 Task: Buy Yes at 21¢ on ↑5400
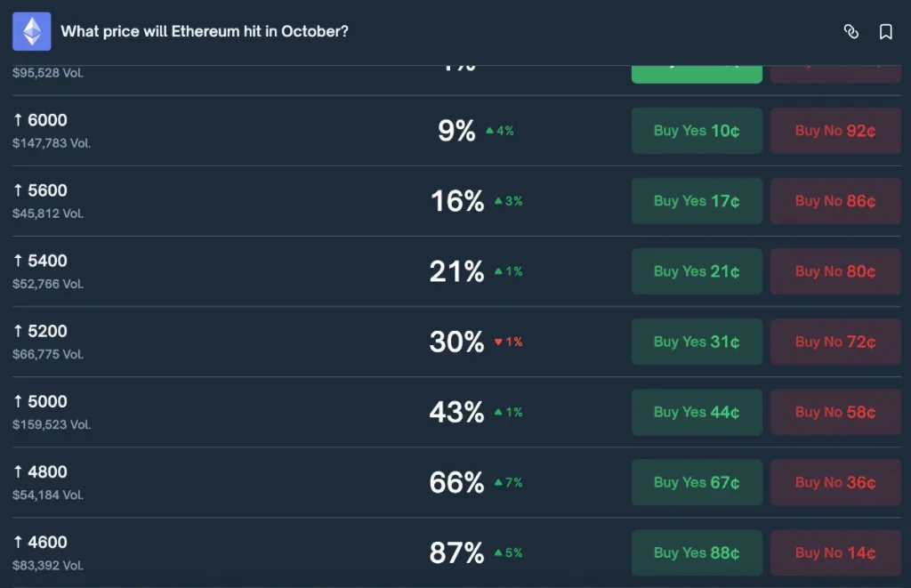point(697,271)
